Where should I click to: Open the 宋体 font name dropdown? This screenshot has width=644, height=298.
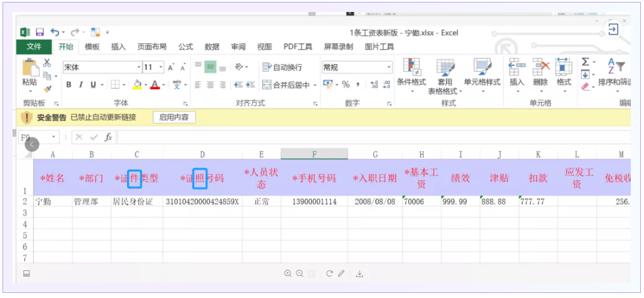pos(139,67)
